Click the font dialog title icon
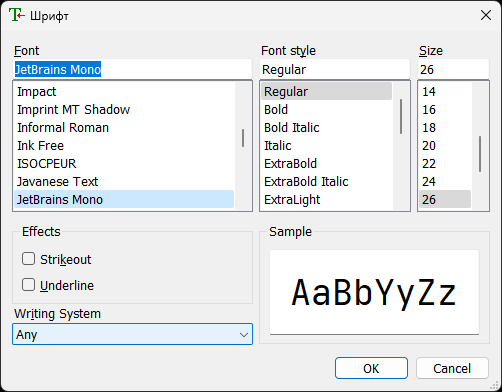This screenshot has width=502, height=392. pos(17,15)
